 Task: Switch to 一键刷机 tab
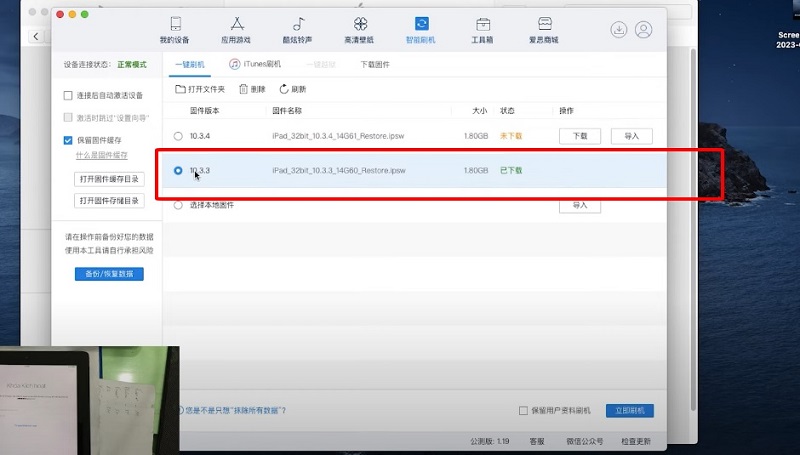tap(190, 64)
